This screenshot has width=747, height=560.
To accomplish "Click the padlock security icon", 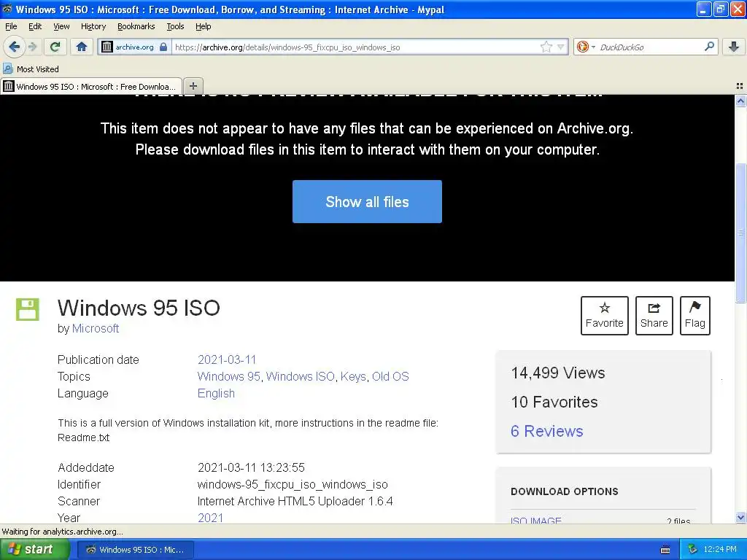I will point(163,47).
